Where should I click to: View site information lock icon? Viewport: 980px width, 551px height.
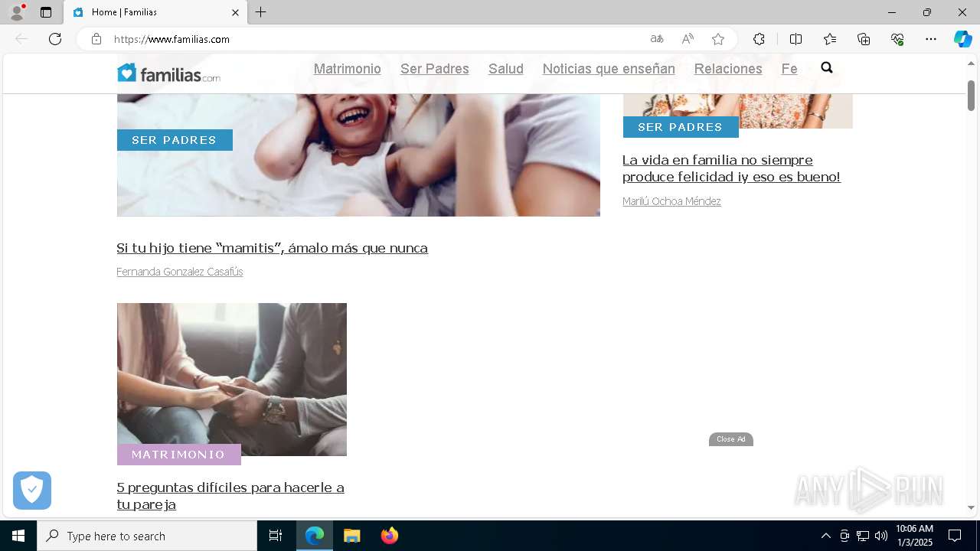tap(96, 39)
